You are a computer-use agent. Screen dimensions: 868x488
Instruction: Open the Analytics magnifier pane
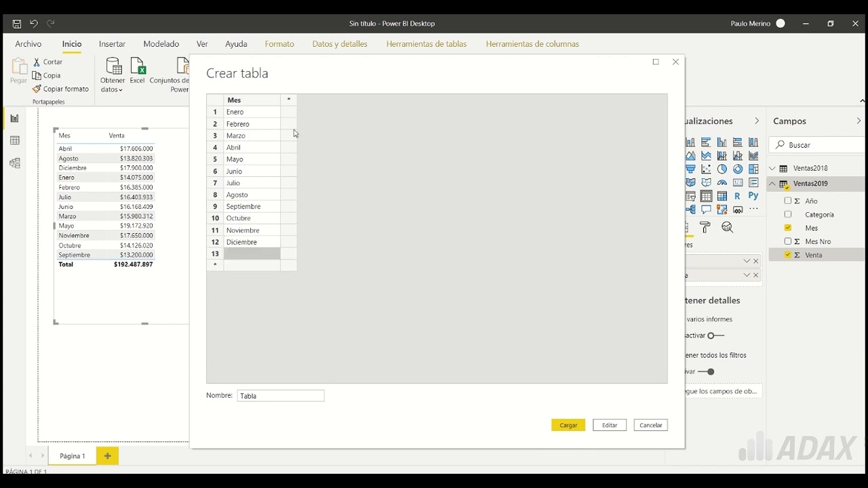tap(728, 228)
